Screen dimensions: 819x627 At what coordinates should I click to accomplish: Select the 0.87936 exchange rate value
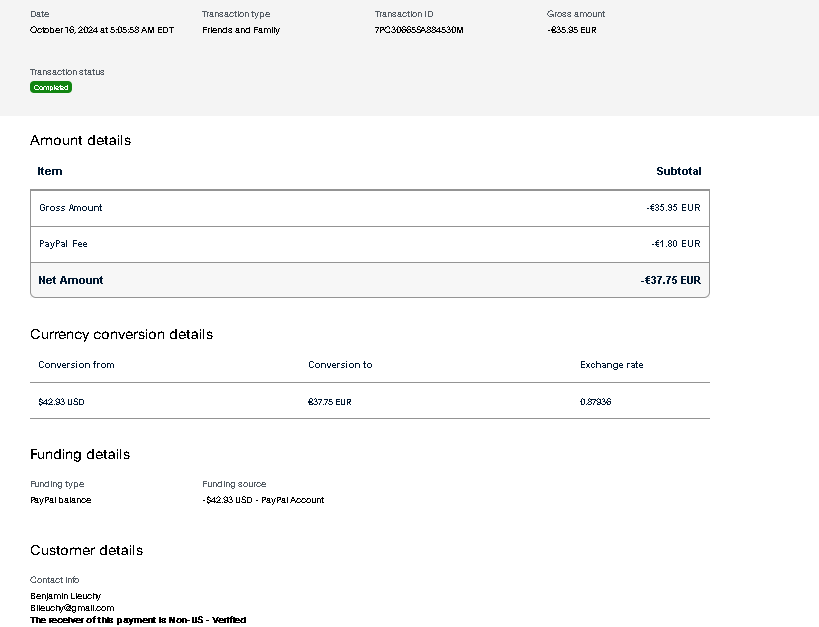click(x=596, y=402)
